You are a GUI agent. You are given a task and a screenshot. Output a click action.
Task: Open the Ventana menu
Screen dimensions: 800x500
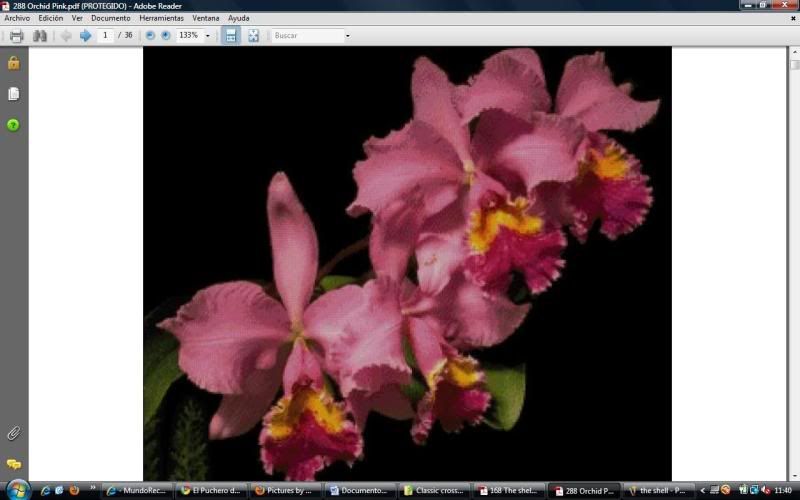206,18
